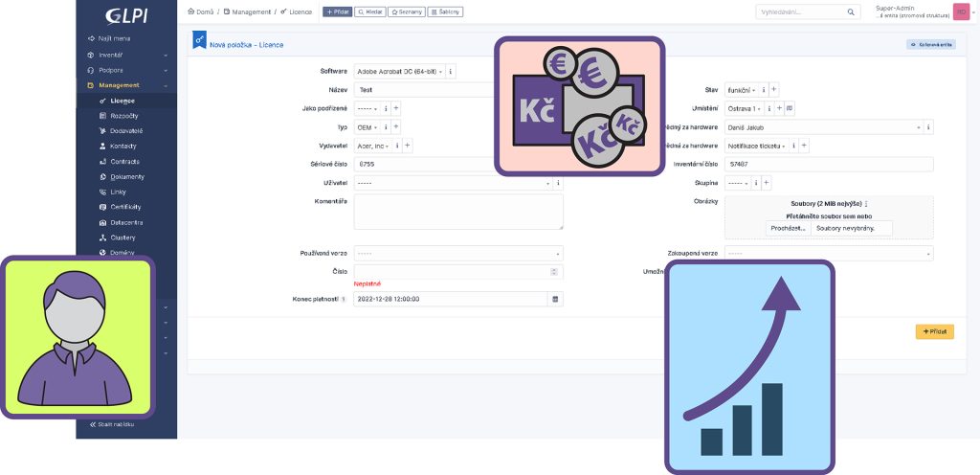The image size is (980, 475).
Task: Click the GLPI logo
Action: [126, 13]
